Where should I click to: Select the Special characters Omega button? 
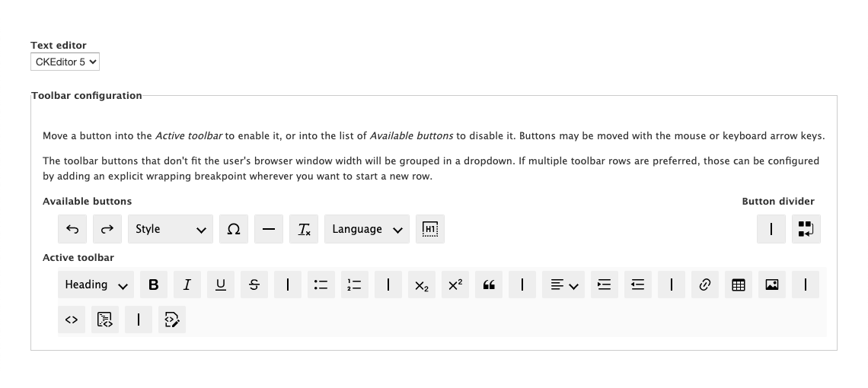tap(234, 229)
